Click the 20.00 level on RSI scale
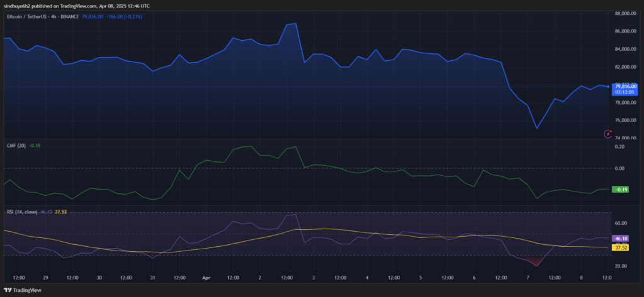This screenshot has height=297, width=644. tap(621, 266)
